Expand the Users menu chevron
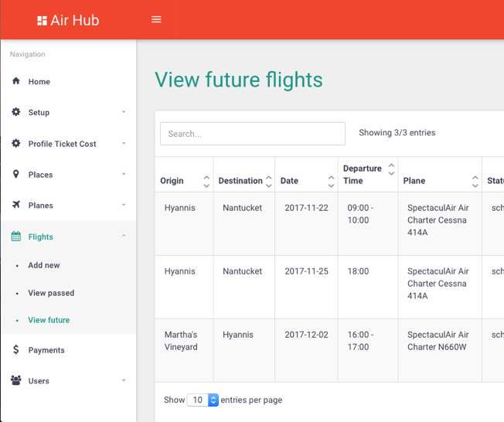The width and height of the screenshot is (504, 422). click(124, 381)
